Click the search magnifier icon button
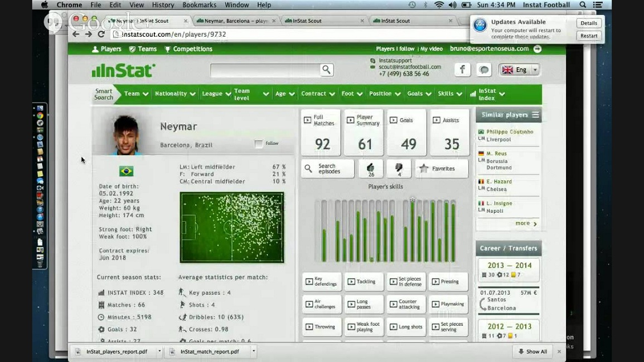 (x=326, y=70)
